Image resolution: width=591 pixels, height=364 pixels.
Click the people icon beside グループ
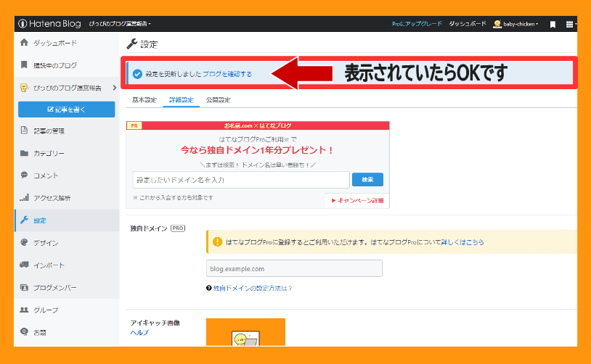[24, 310]
